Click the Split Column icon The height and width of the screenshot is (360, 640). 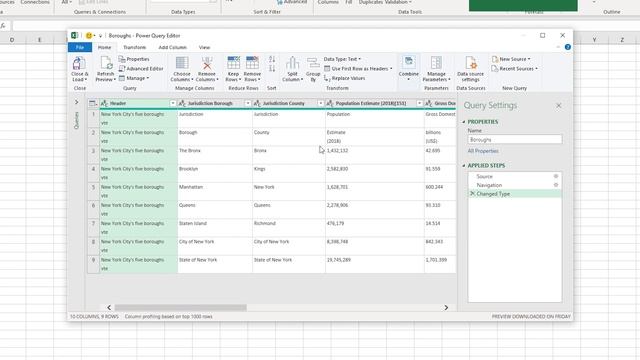292,63
